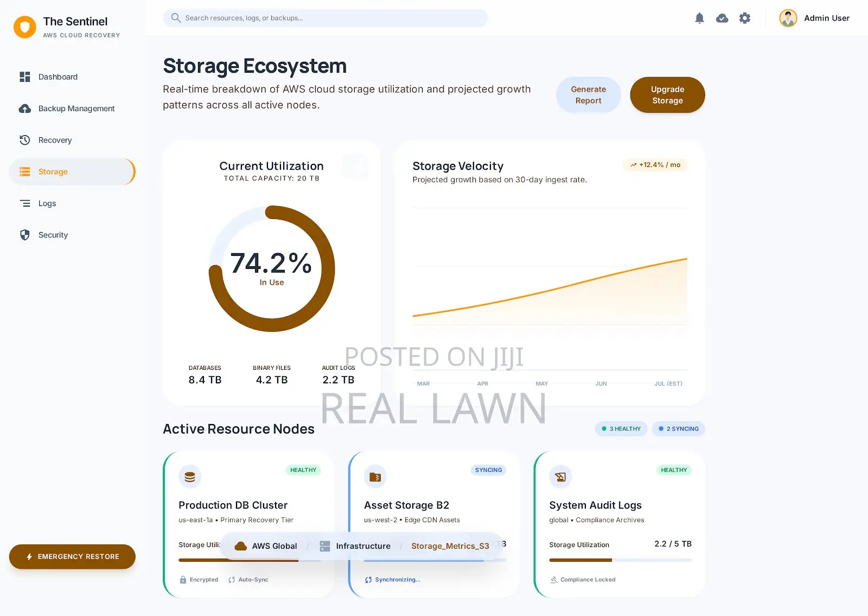
Task: Open the Production DB Cluster card title
Action: click(233, 505)
